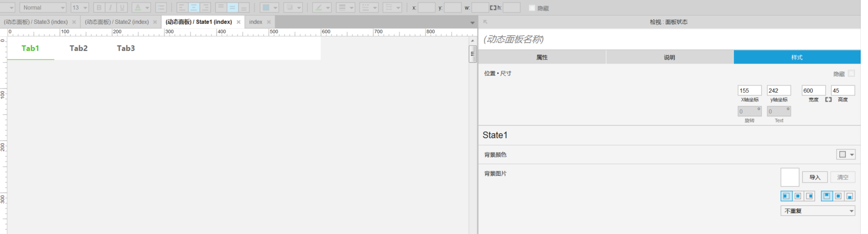Click the 导入 button for background image
Viewport: 868px width, 234px height.
tap(815, 177)
